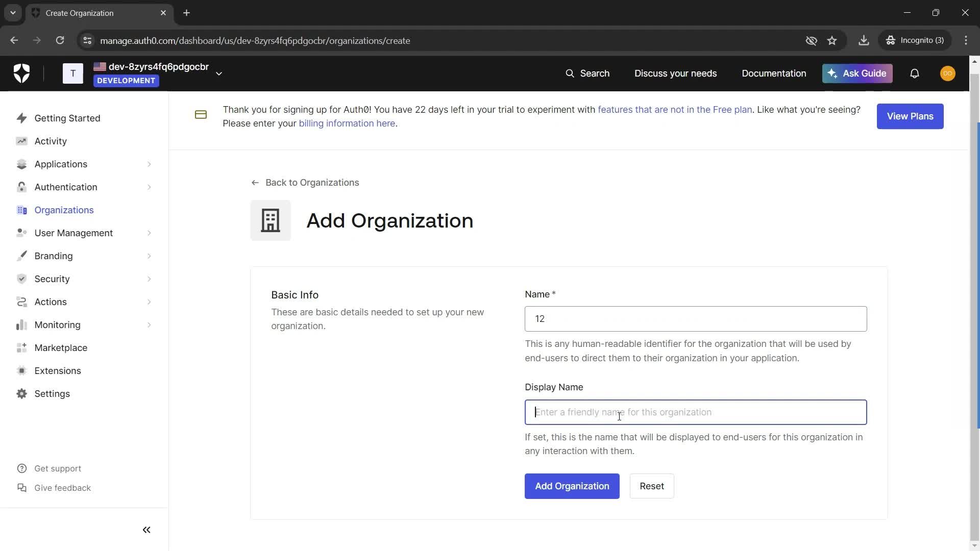
Task: Open the tab search dropdown arrow
Action: click(x=13, y=13)
